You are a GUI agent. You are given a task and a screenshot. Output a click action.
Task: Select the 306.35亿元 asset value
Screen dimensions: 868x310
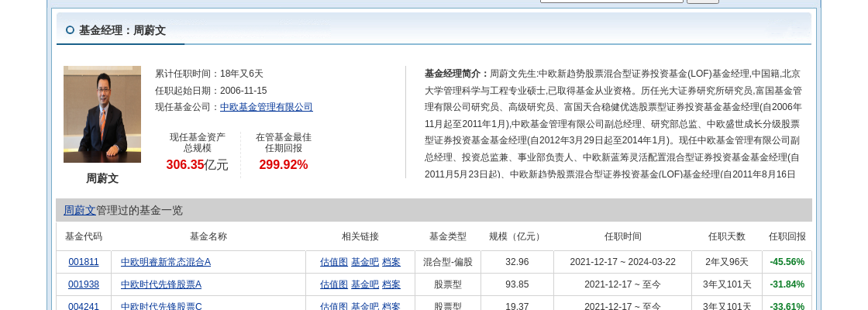point(197,164)
